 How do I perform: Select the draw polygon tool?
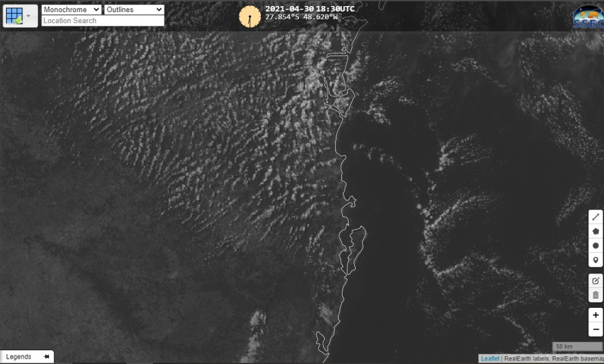pos(596,231)
